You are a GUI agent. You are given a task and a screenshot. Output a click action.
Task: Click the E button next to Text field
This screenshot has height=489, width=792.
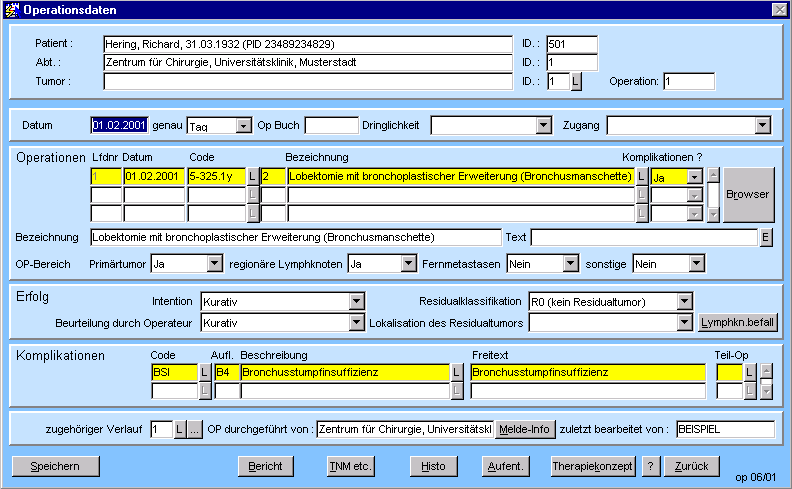766,237
